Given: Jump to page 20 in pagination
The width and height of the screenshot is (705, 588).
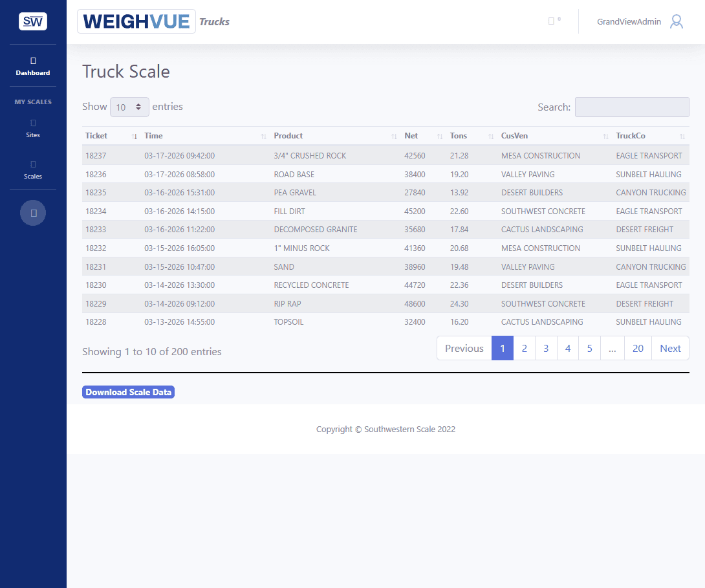Looking at the screenshot, I should 637,348.
